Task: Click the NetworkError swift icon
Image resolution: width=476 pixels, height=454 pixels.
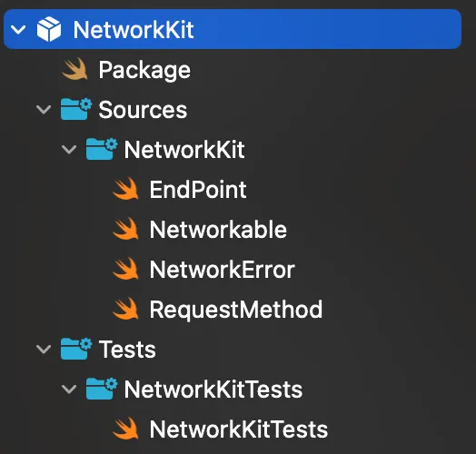Action: point(125,269)
